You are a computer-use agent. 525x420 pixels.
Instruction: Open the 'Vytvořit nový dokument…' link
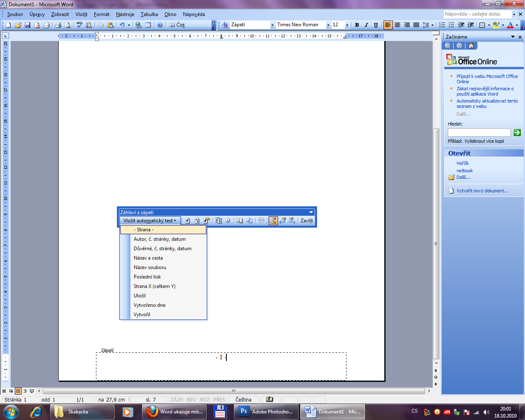tap(482, 191)
